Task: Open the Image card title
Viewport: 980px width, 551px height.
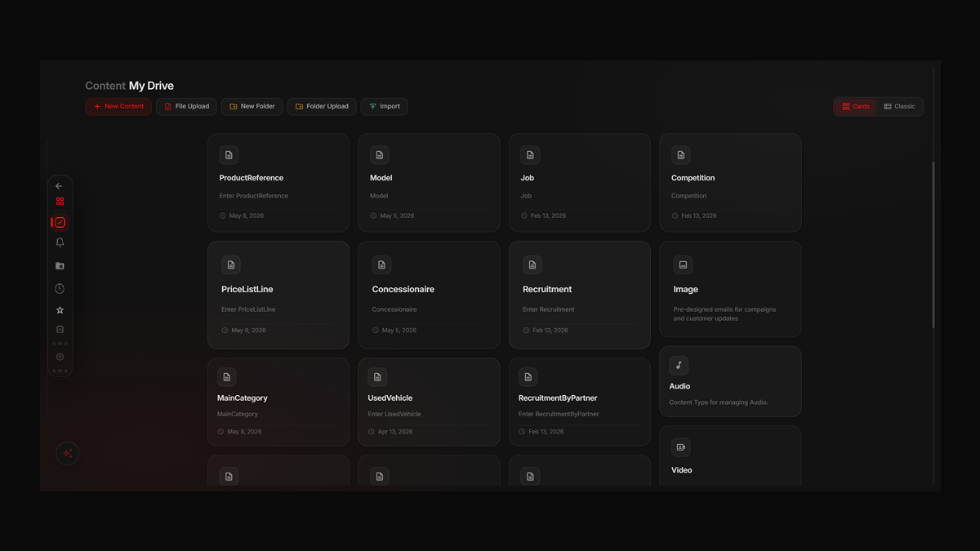Action: (x=686, y=289)
